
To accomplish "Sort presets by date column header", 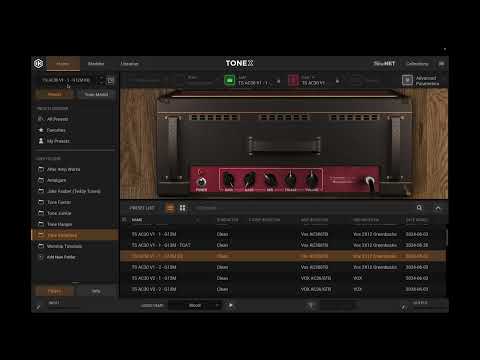I will tap(417, 220).
